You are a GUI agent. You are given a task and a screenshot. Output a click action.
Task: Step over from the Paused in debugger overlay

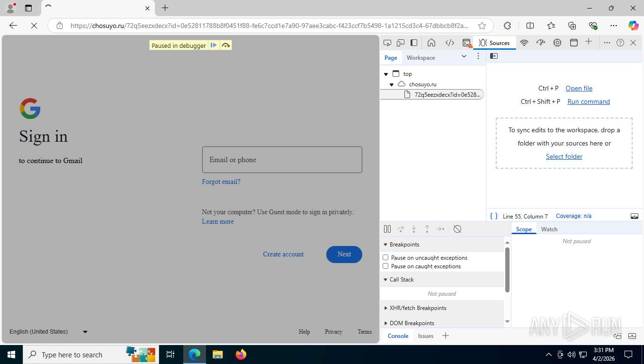pyautogui.click(x=226, y=45)
